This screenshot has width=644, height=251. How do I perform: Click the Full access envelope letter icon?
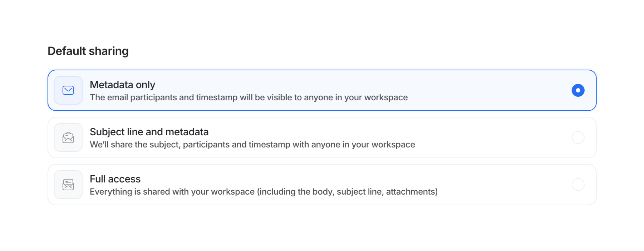click(68, 185)
